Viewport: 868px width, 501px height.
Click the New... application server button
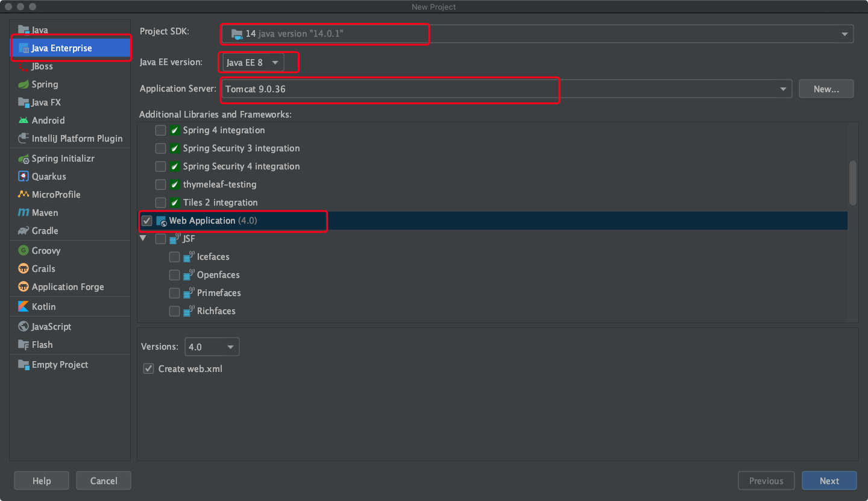826,89
